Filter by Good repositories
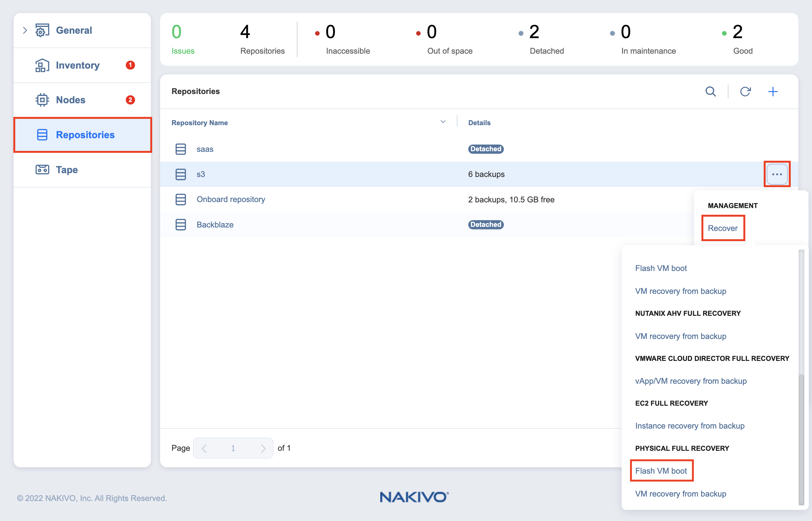The height and width of the screenshot is (521, 812). [738, 39]
